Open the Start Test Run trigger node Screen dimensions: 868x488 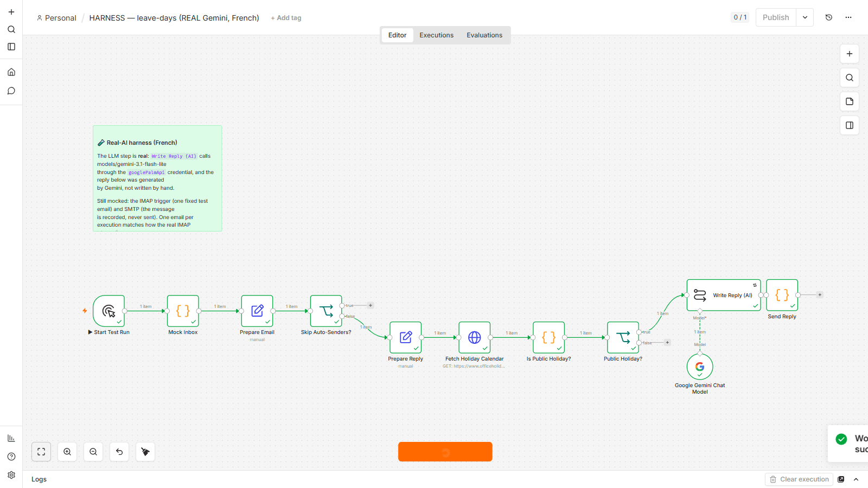109,311
